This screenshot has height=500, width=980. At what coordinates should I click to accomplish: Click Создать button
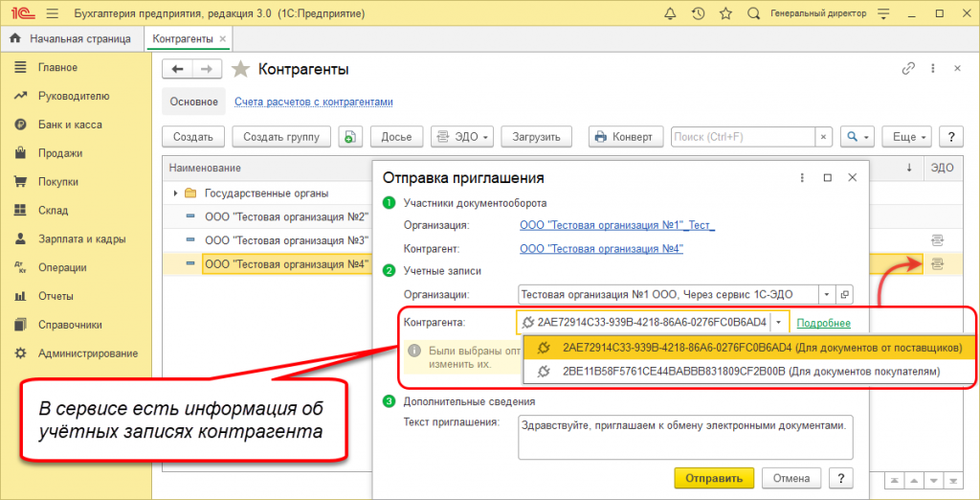(193, 136)
